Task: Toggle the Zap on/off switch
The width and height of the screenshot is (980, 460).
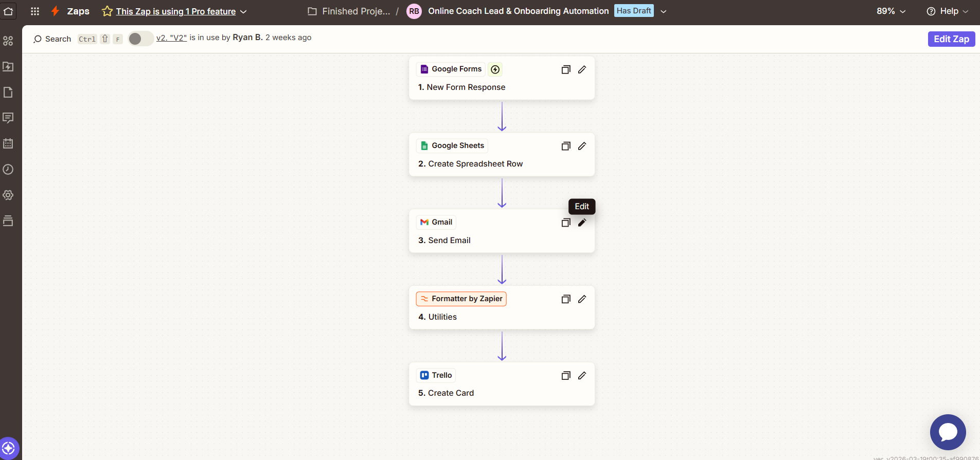Action: click(x=140, y=39)
